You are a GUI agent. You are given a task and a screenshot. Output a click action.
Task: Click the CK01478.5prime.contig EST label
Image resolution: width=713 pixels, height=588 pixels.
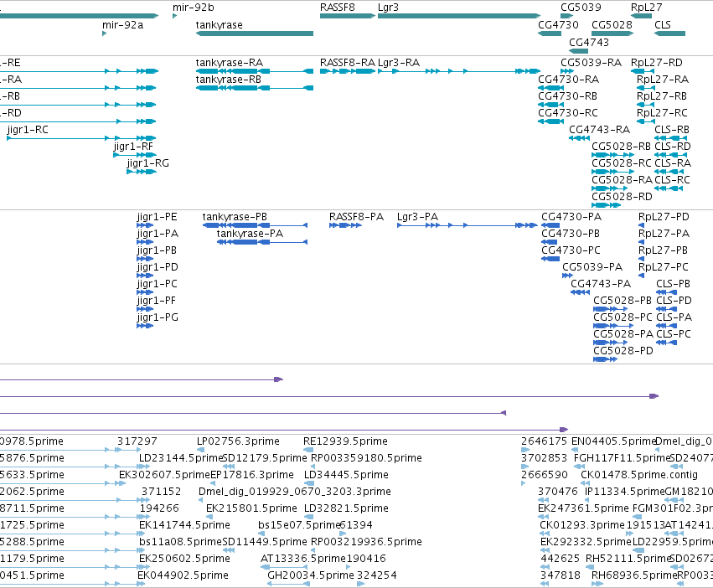tap(639, 474)
